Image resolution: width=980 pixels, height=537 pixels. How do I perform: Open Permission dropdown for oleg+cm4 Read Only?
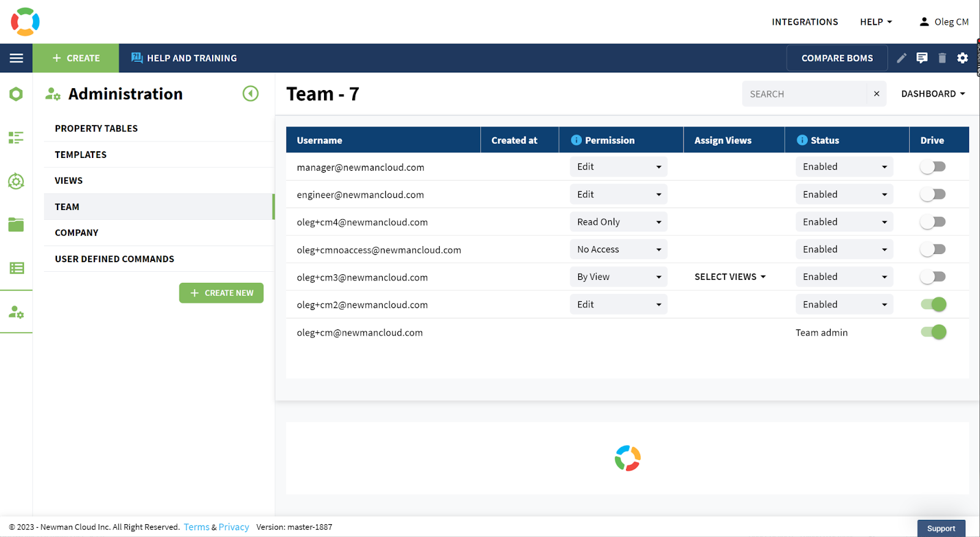pyautogui.click(x=619, y=222)
